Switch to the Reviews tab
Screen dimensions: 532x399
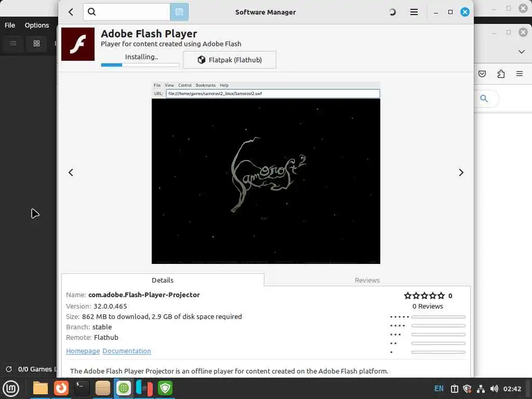point(367,280)
